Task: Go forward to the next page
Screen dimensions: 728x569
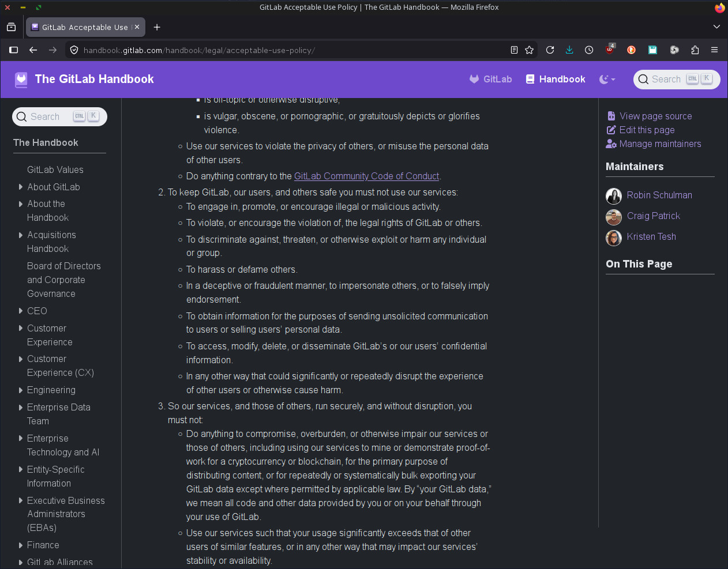Action: coord(52,50)
